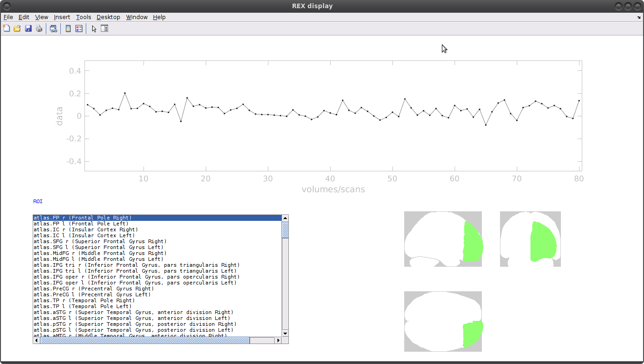
Task: Expand the Window menu
Action: click(137, 17)
